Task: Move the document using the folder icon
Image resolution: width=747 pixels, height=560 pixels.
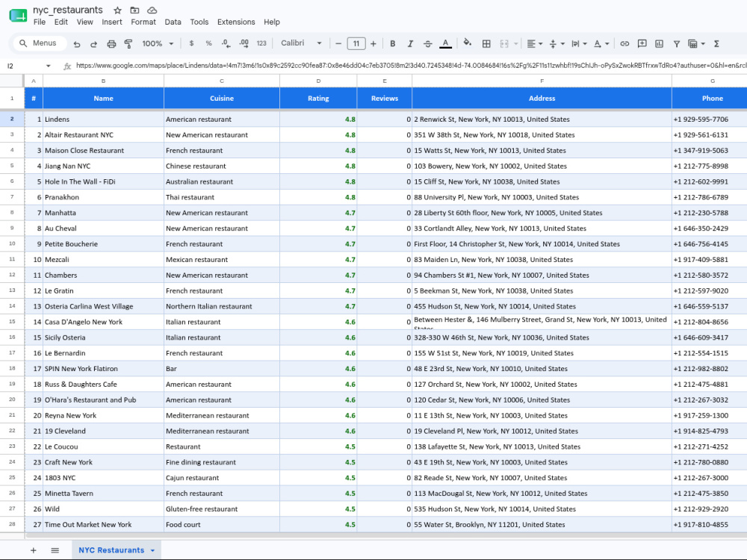Action: (134, 10)
